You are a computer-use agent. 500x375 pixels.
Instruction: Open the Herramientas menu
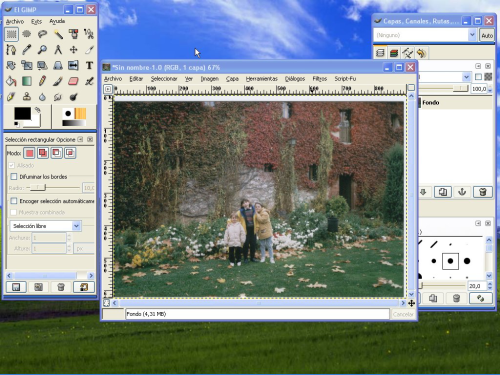click(x=262, y=79)
